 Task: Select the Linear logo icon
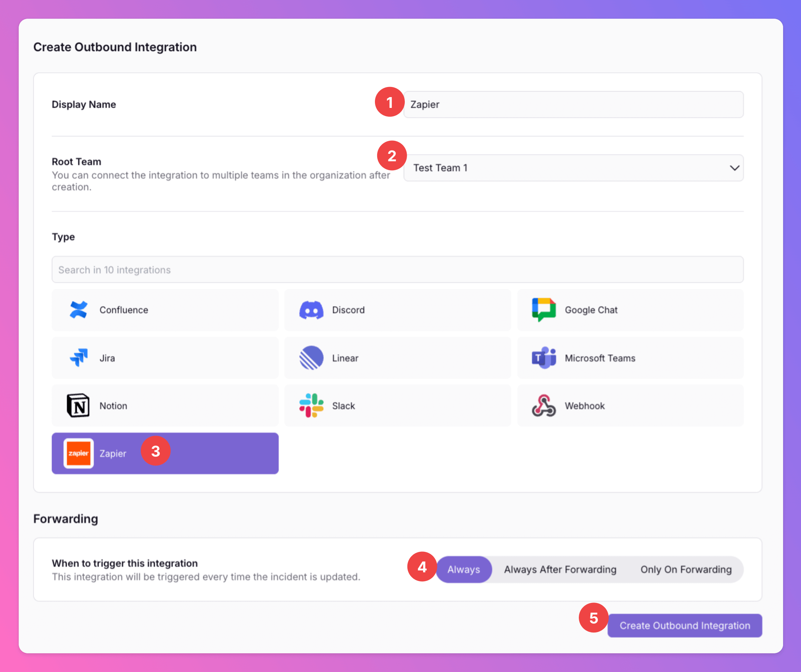[x=311, y=358]
